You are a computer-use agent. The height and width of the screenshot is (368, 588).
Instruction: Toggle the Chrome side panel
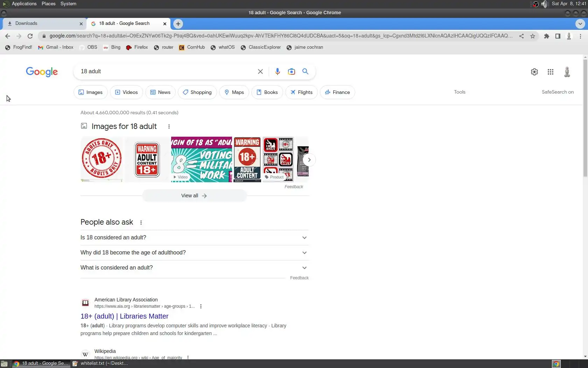pyautogui.click(x=558, y=36)
